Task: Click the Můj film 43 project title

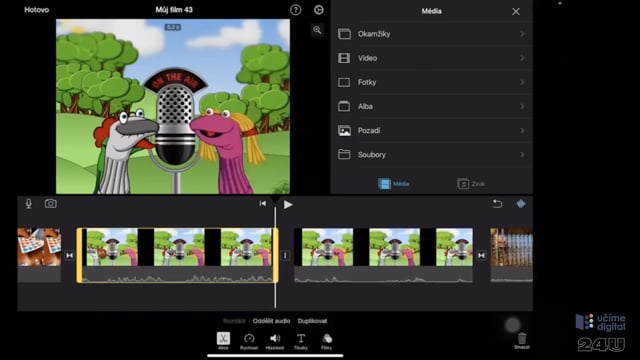Action: [174, 10]
